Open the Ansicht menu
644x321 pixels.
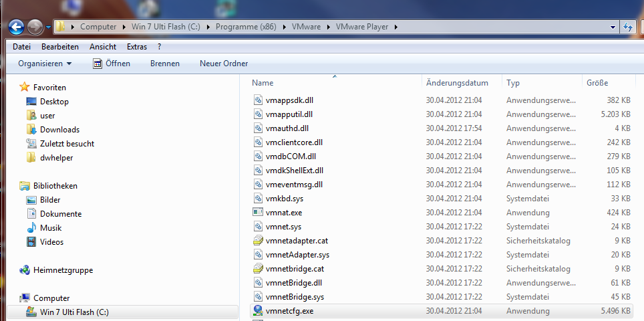coord(103,47)
